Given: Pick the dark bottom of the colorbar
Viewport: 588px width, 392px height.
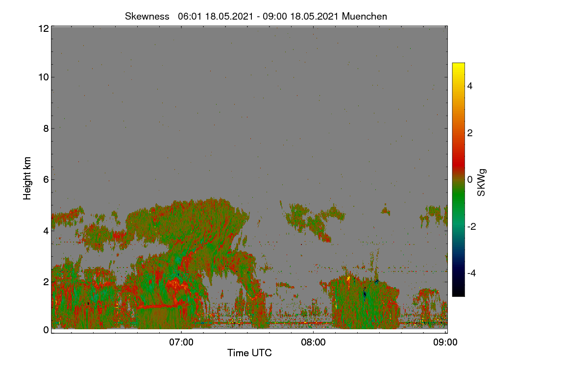Looking at the screenshot, I should 458,293.
